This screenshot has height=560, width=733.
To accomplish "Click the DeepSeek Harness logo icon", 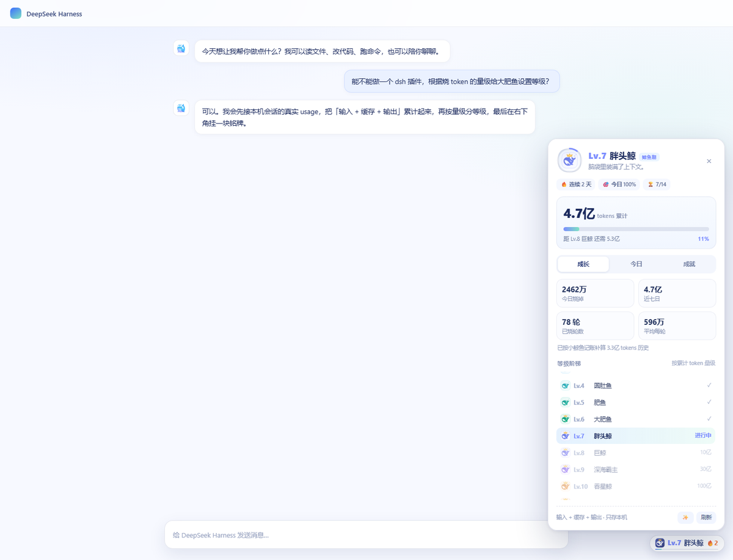I will point(16,13).
